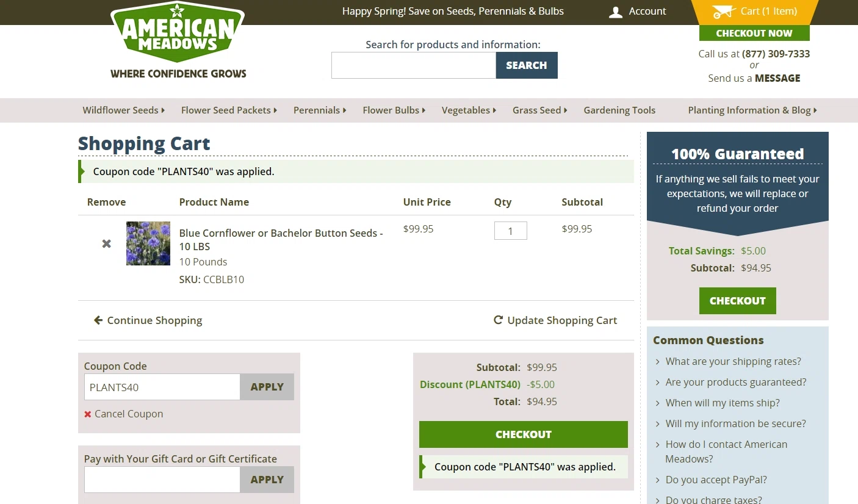Expand Planting Information & Blog menu
This screenshot has height=504, width=858.
coord(752,110)
